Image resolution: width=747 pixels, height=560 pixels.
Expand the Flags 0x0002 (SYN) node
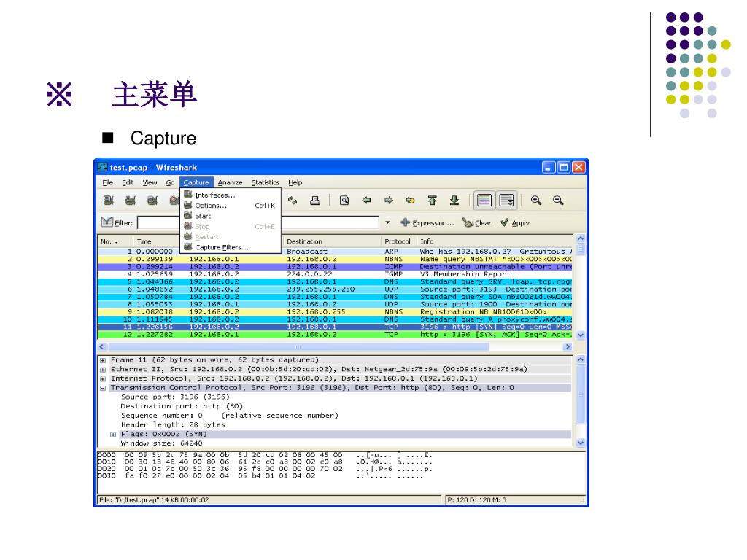pyautogui.click(x=113, y=435)
